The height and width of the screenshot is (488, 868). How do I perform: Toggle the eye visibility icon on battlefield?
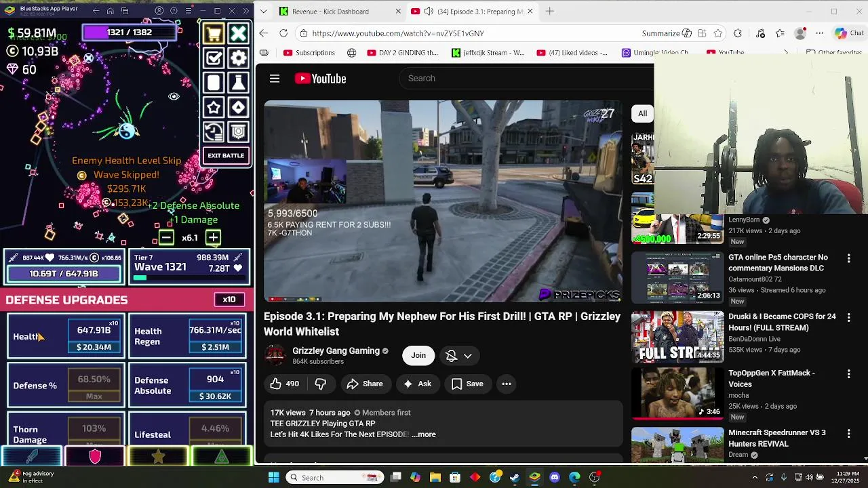pyautogui.click(x=174, y=97)
